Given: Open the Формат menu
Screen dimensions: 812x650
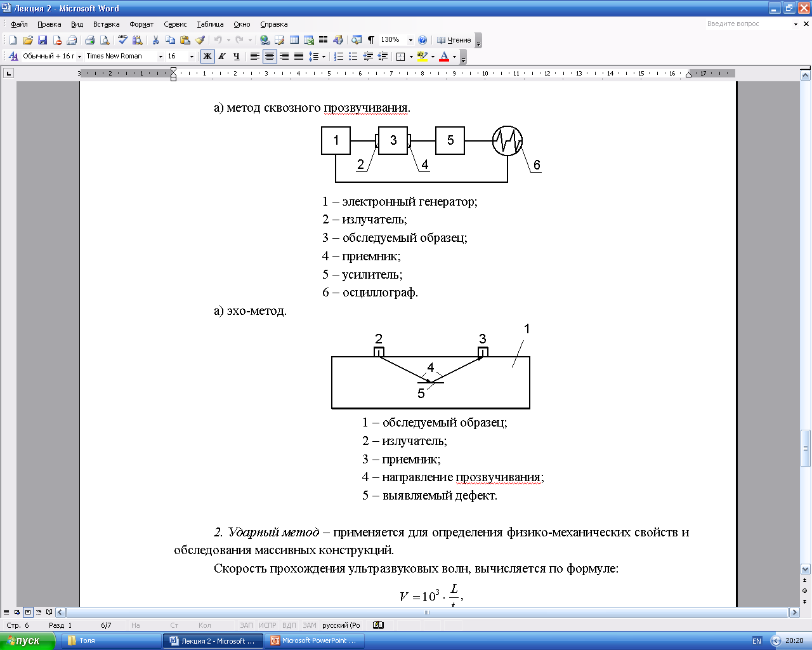Looking at the screenshot, I should (x=141, y=24).
